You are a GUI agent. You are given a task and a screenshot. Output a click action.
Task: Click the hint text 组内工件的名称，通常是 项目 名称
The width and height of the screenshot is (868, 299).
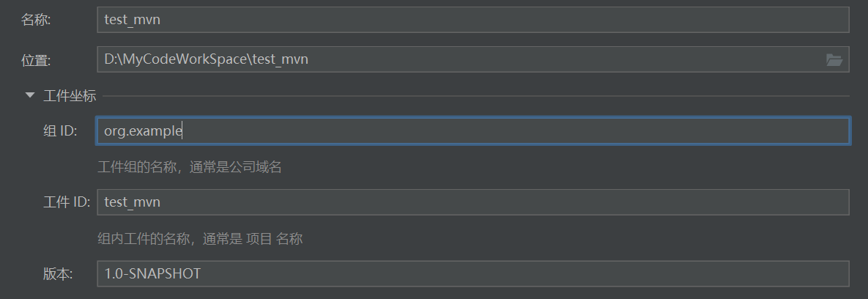[200, 239]
